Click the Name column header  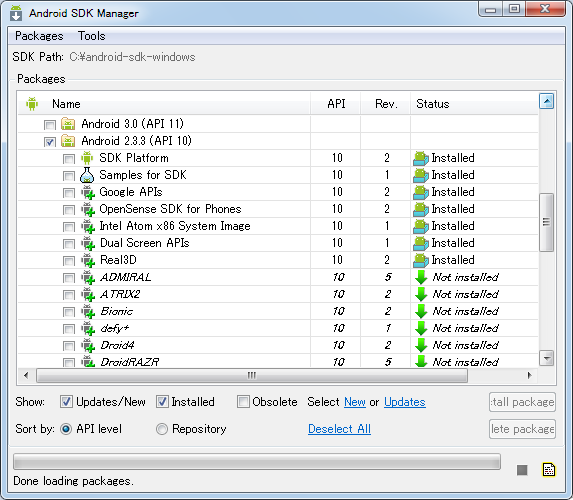164,104
